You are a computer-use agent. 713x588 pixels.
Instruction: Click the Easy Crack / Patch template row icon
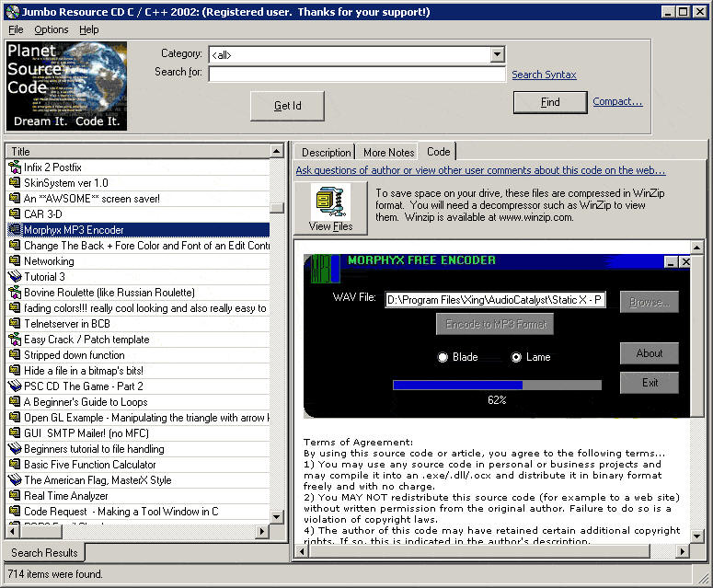[15, 340]
